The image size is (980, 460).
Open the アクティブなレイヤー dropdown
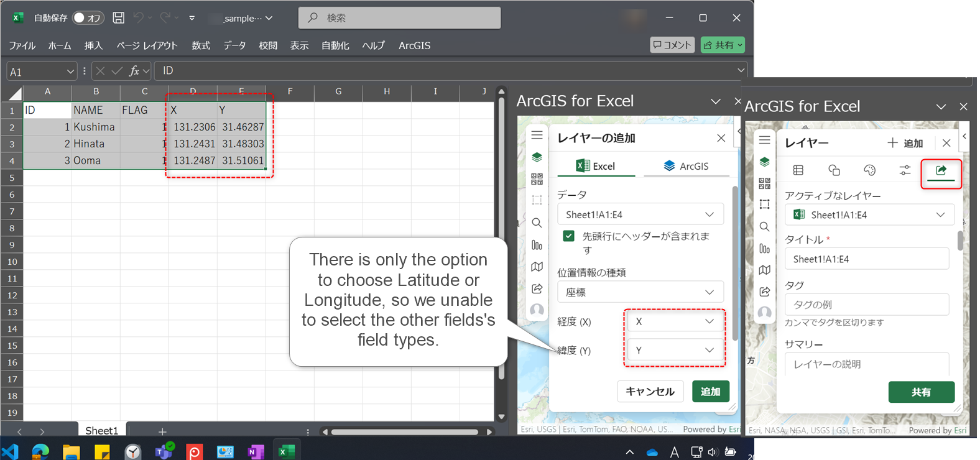[869, 215]
